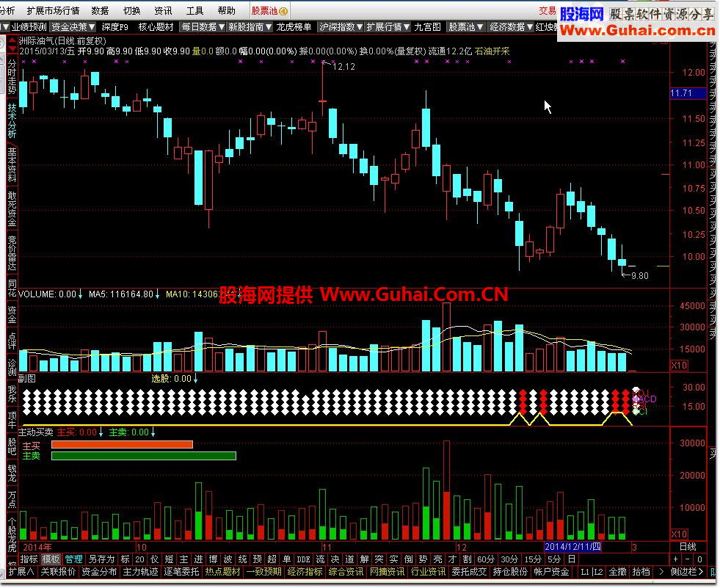This screenshot has height=588, width=720.
Task: Click the 石油开采 sector link
Action: click(492, 51)
